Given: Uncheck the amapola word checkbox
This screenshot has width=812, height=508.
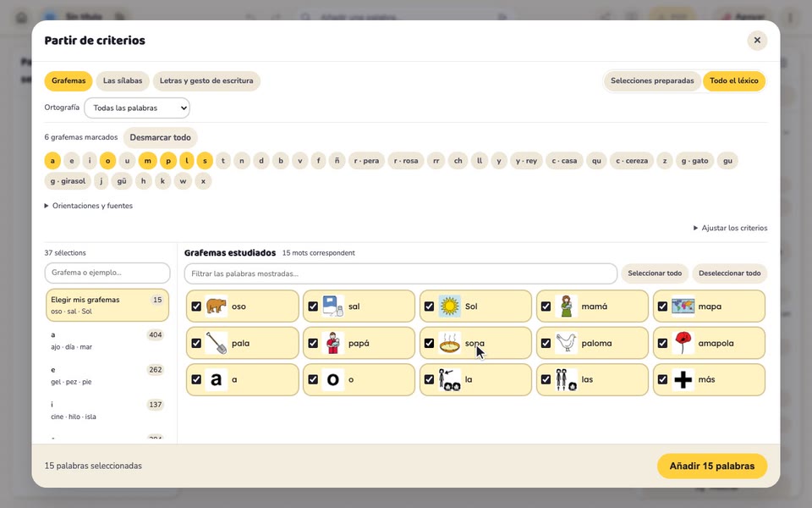Looking at the screenshot, I should tap(662, 343).
